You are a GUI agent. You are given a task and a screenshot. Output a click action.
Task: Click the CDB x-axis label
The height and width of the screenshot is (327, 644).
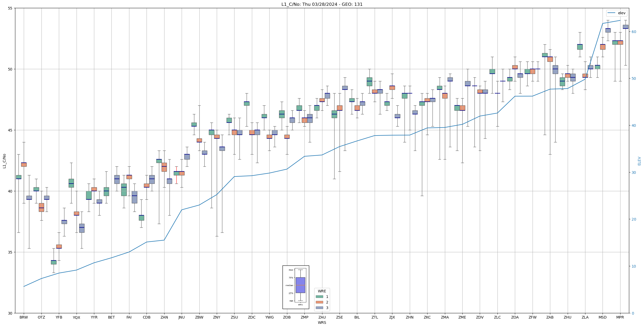(147, 317)
